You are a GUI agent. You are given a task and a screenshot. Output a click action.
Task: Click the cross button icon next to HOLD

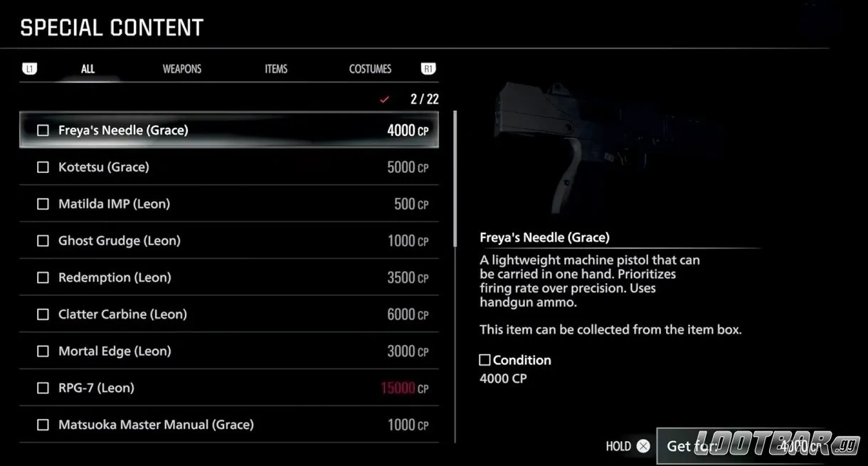click(644, 446)
